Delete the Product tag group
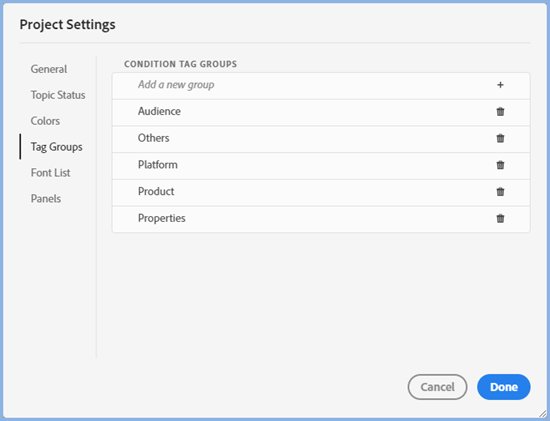Screen dimensions: 550x421 [500, 192]
